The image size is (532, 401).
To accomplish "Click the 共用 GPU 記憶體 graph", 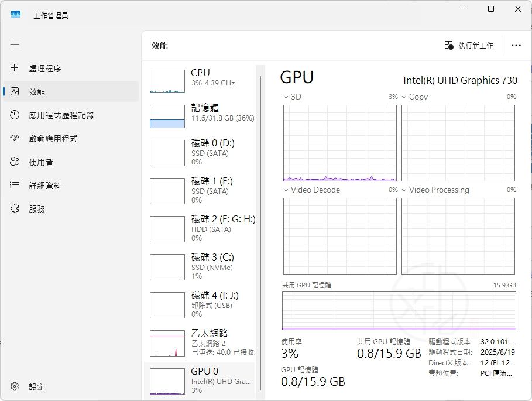I will (399, 310).
